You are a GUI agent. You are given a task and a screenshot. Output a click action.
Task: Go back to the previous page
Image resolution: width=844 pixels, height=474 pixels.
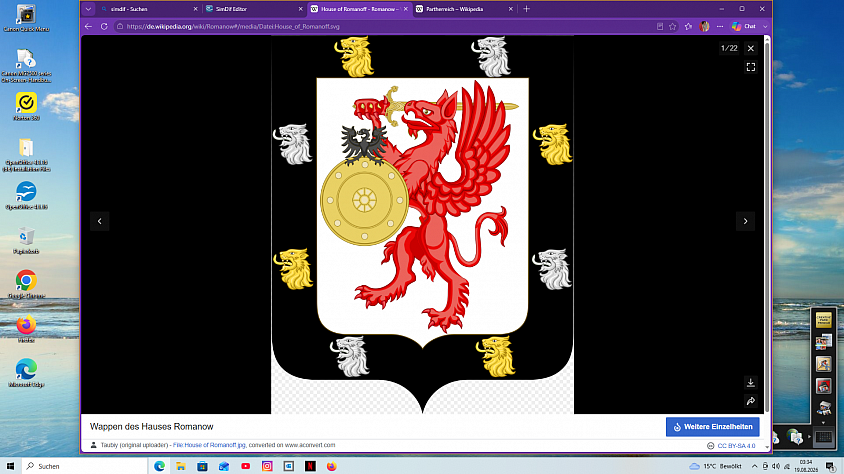[89, 26]
